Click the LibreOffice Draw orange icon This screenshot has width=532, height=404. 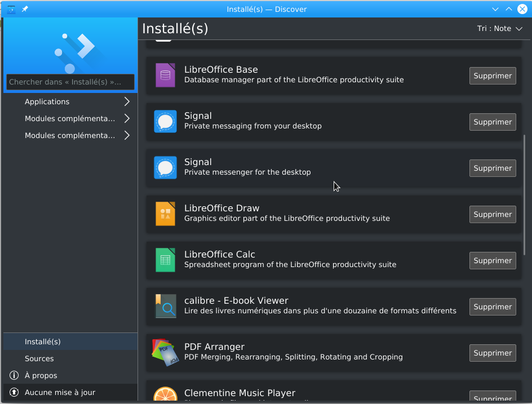(x=165, y=214)
